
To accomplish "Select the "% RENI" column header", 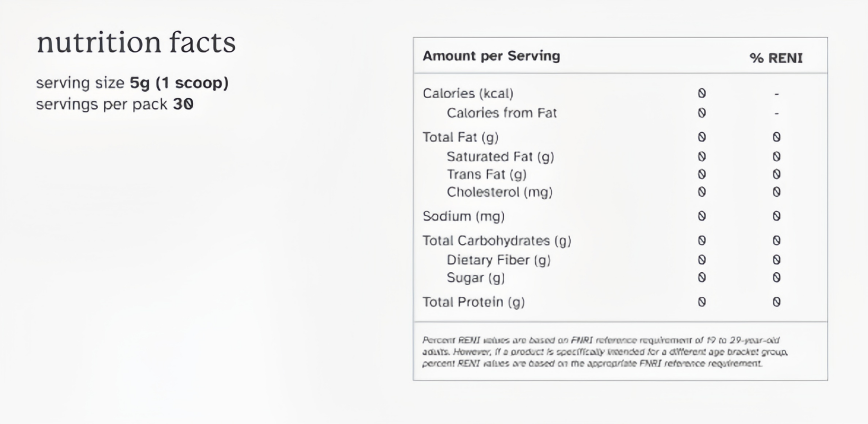I will (x=776, y=58).
